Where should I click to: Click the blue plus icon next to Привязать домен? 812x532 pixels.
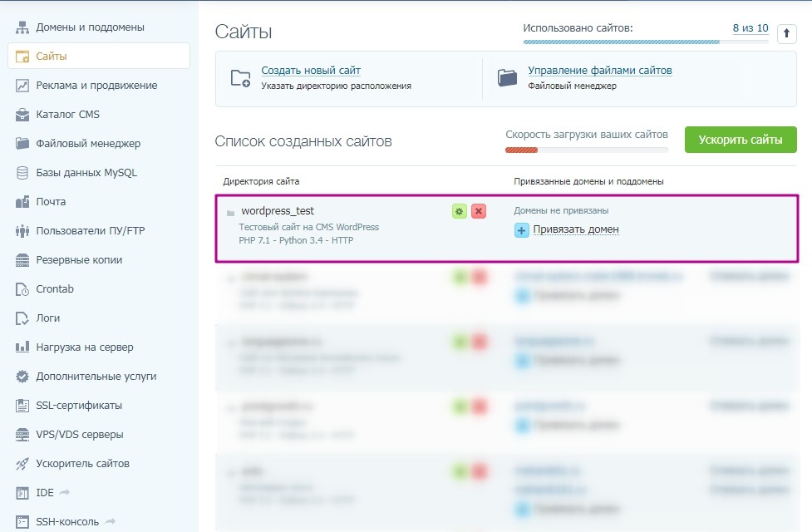(521, 230)
